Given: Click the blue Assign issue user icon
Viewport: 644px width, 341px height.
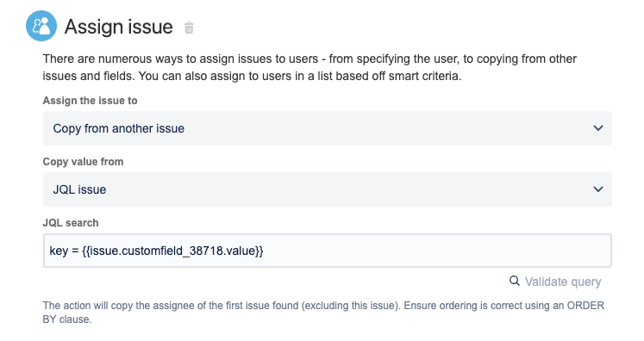Looking at the screenshot, I should [41, 26].
